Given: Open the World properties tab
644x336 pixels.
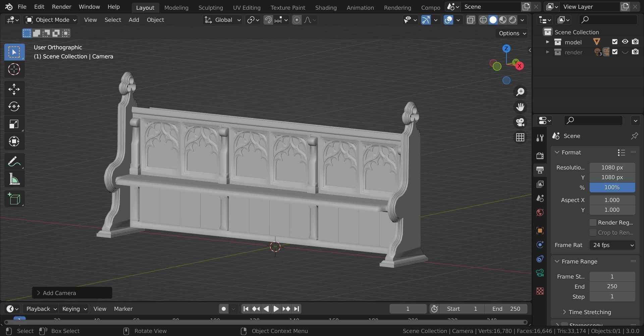Looking at the screenshot, I should (x=540, y=212).
